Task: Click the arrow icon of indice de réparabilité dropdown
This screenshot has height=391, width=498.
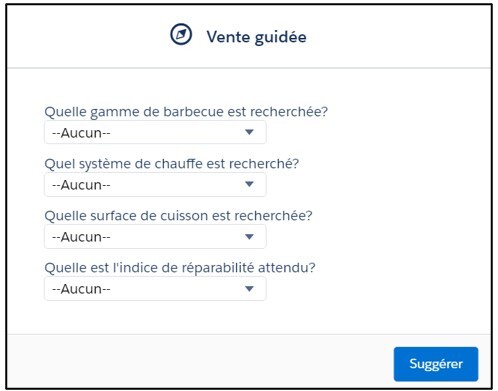Action: (249, 289)
